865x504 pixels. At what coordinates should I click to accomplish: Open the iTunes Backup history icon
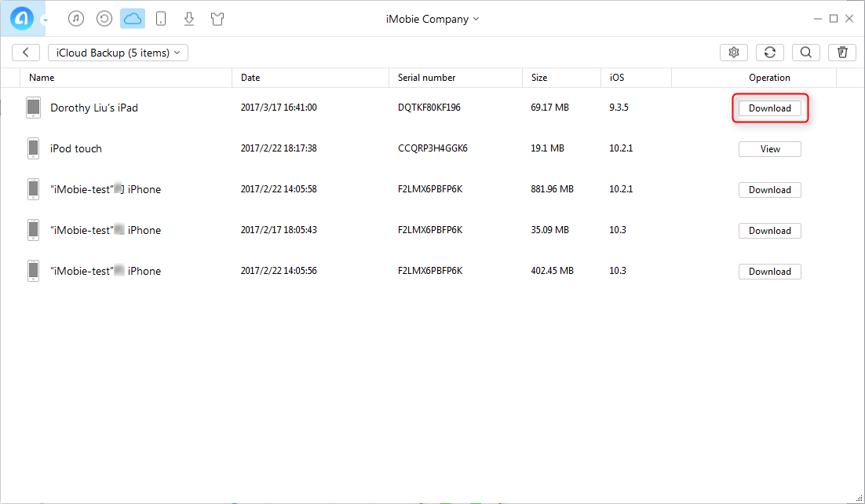pos(104,19)
